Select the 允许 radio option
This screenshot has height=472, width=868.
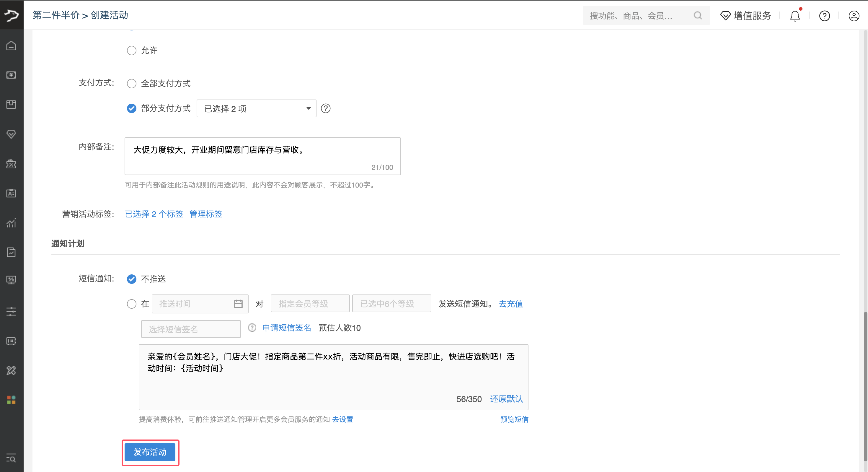[132, 51]
